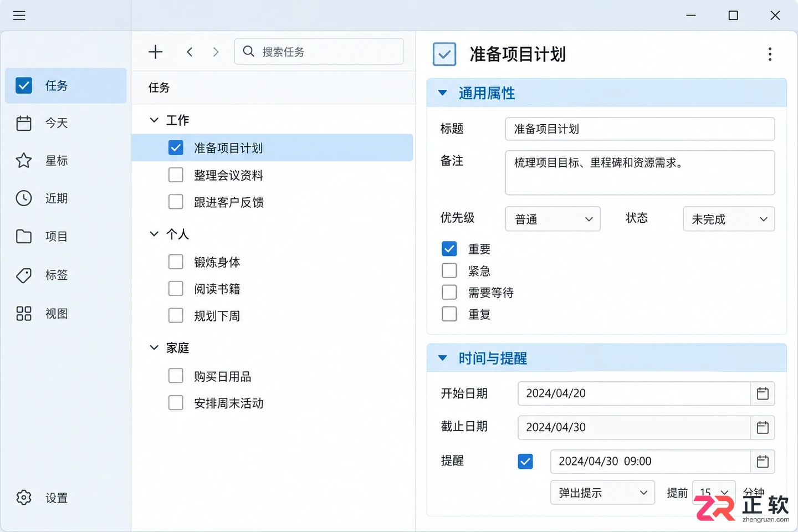Click the 设置 gear icon
The width and height of the screenshot is (798, 532).
24,498
